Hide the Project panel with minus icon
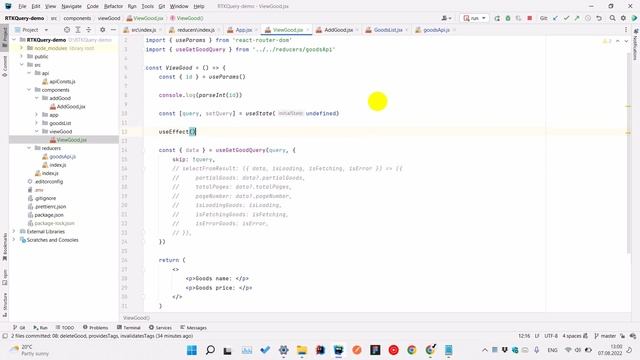 click(113, 30)
